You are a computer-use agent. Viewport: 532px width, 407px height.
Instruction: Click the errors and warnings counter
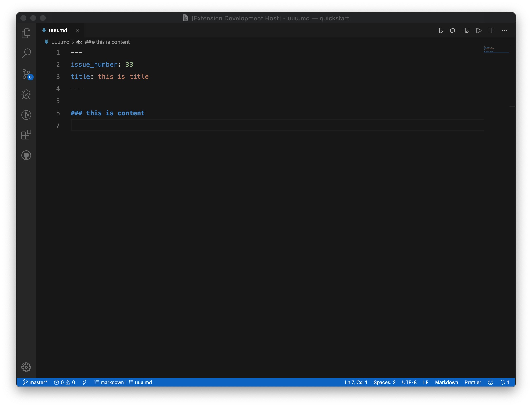pyautogui.click(x=65, y=382)
